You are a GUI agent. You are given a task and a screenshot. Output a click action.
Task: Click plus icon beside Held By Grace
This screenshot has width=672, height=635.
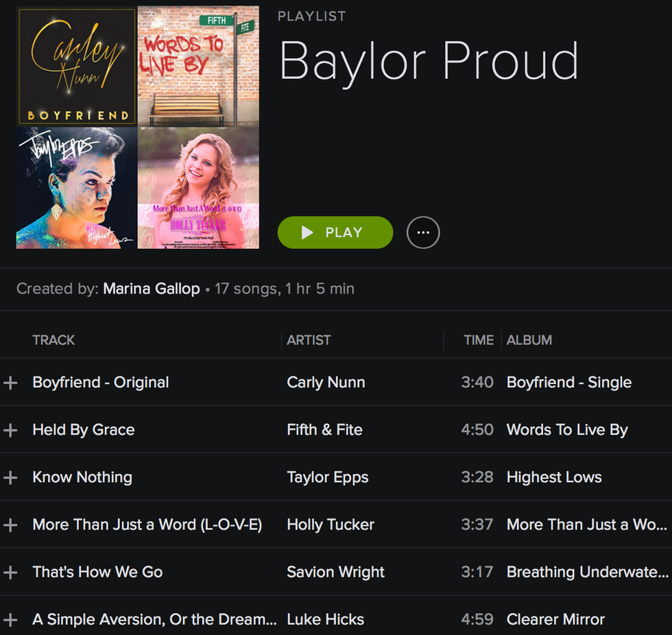pyautogui.click(x=10, y=430)
